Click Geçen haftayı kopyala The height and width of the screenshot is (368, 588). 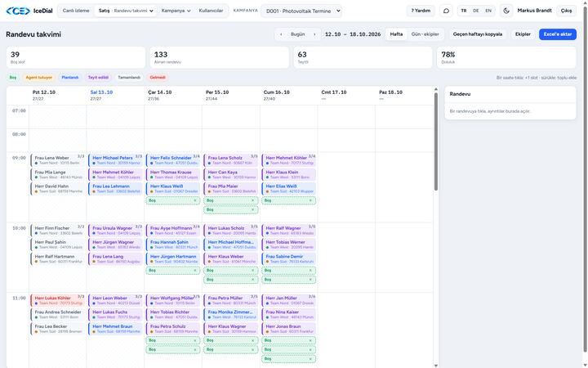point(478,34)
